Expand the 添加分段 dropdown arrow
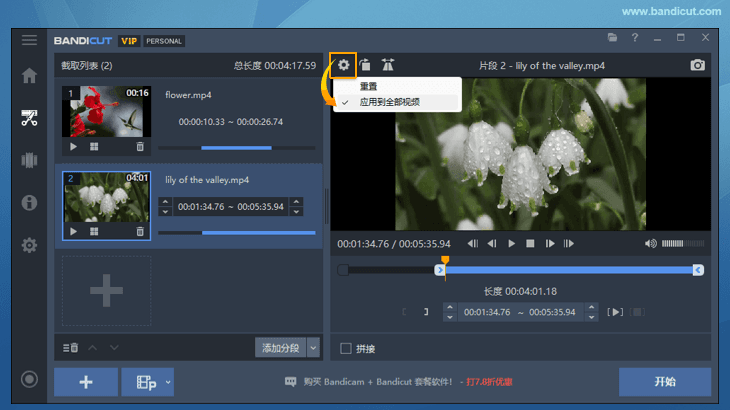 pos(313,348)
